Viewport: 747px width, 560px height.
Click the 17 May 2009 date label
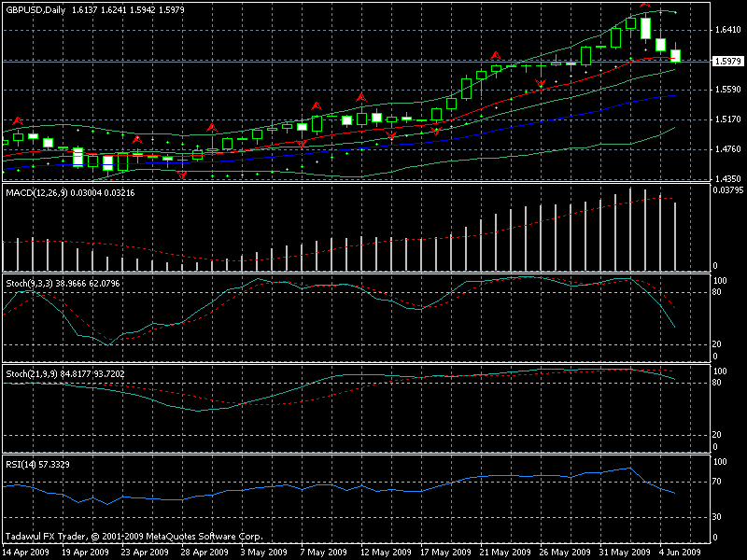[446, 553]
